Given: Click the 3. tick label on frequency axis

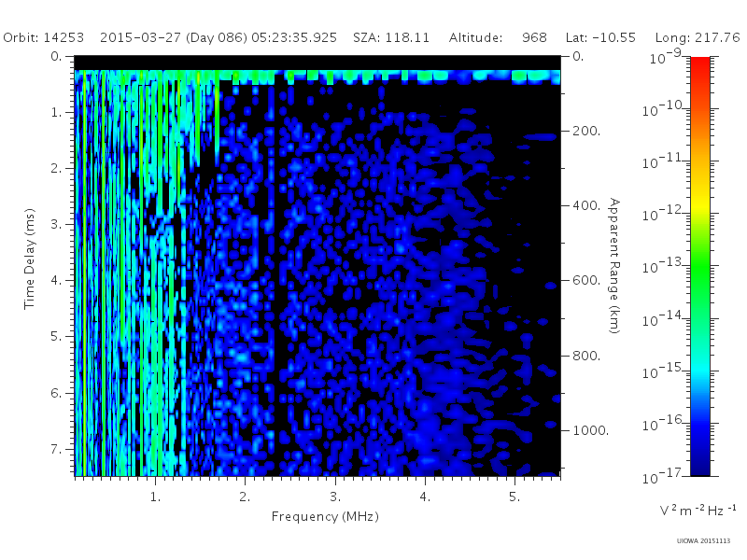Looking at the screenshot, I should pos(335,497).
